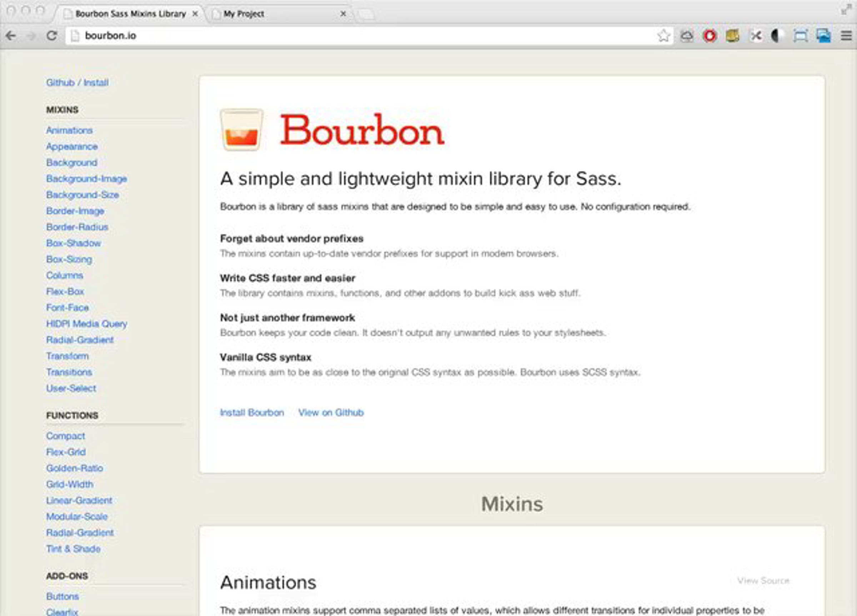Go to the Tint & Shade function
This screenshot has height=616, width=857.
(x=73, y=549)
